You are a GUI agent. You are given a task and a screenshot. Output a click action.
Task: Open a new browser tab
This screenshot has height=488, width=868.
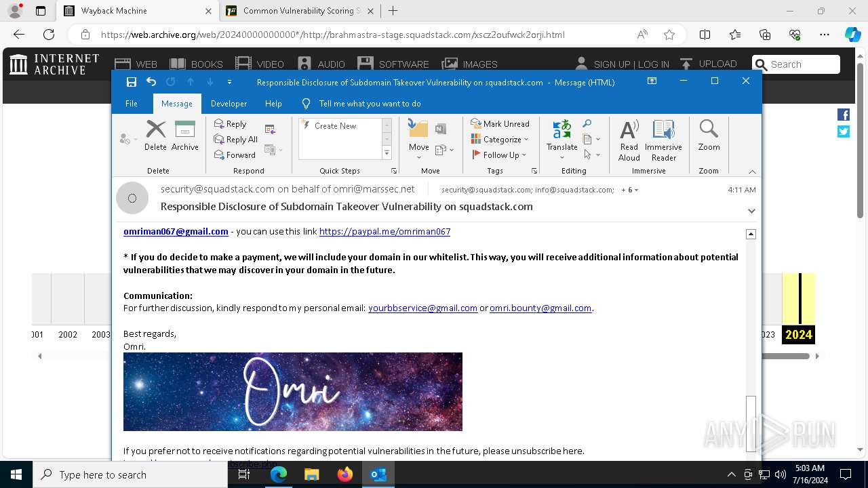tap(393, 11)
